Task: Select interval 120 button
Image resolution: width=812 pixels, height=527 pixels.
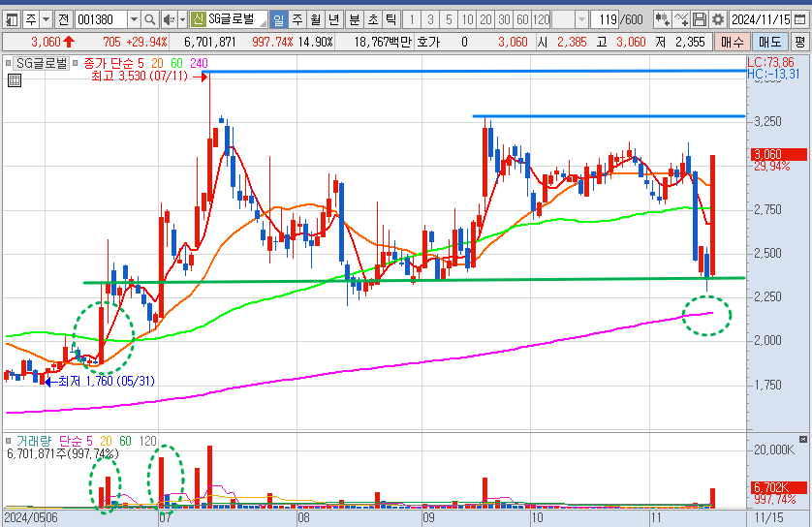Action: coord(541,20)
